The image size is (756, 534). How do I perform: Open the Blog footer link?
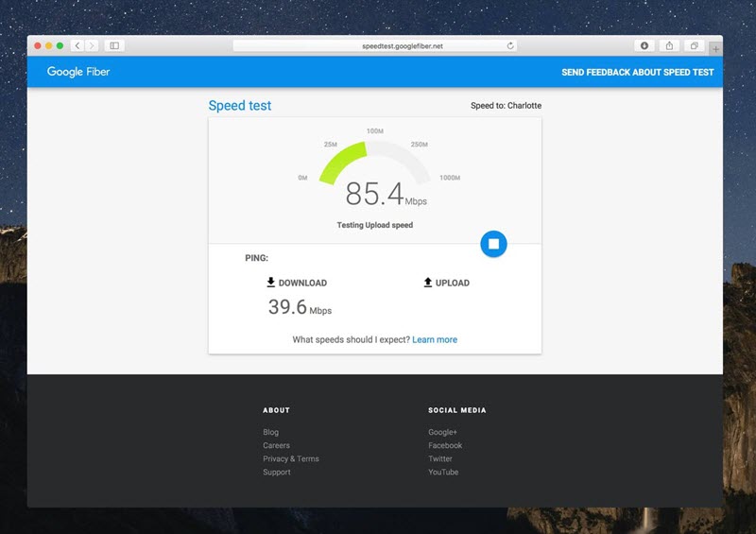pyautogui.click(x=270, y=432)
